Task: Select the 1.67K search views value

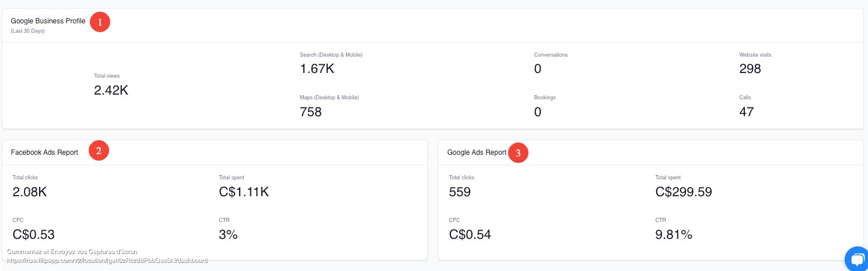Action: (317, 69)
